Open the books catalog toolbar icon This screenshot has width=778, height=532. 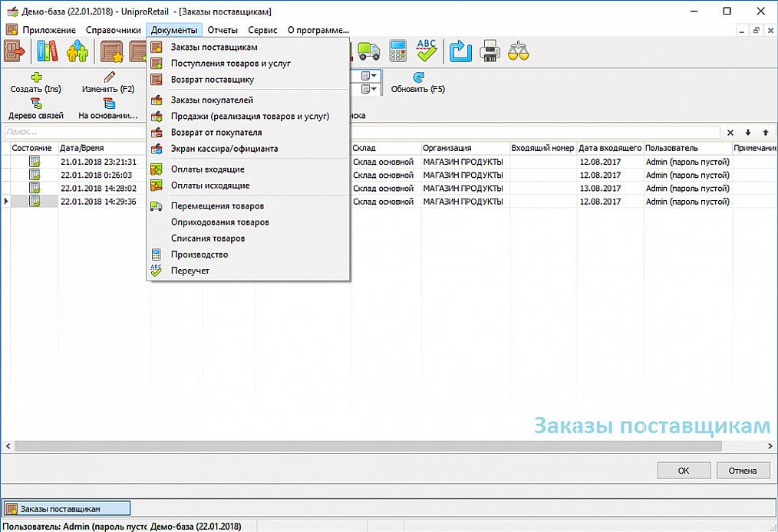(47, 51)
